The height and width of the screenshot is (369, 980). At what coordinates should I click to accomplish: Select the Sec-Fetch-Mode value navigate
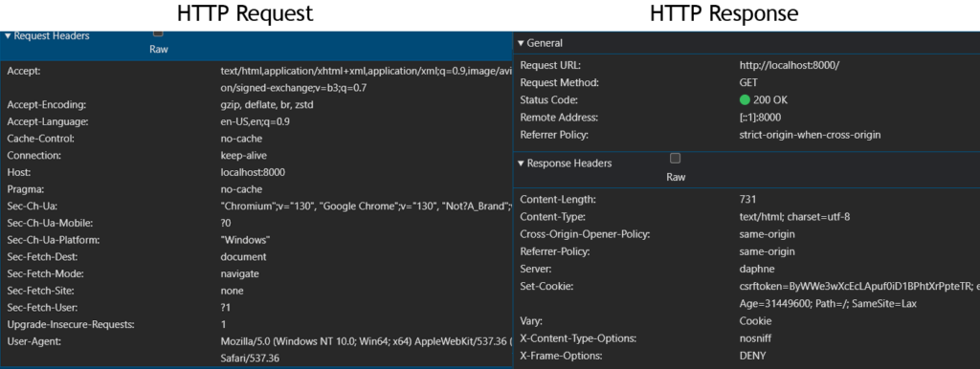(x=239, y=273)
